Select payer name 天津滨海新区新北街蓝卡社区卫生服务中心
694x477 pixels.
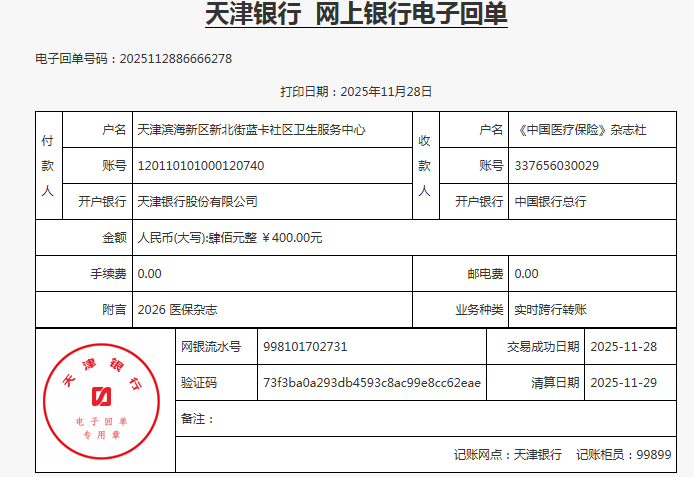click(251, 130)
